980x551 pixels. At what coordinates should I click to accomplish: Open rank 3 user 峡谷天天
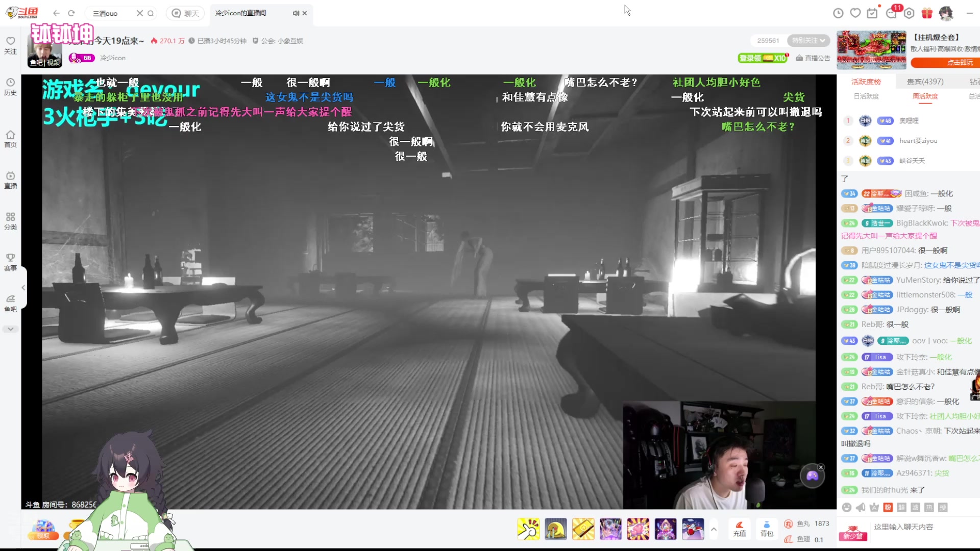click(912, 161)
